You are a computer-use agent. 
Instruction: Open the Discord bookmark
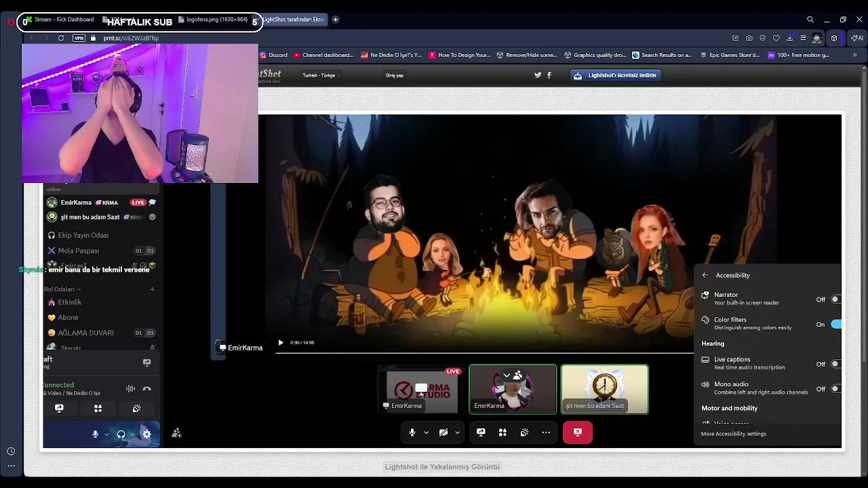273,55
